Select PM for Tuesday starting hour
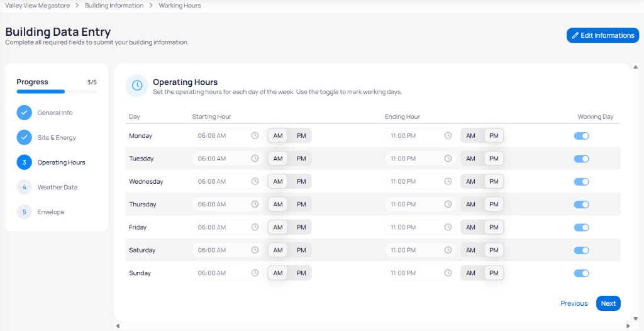The width and height of the screenshot is (644, 331). (301, 159)
